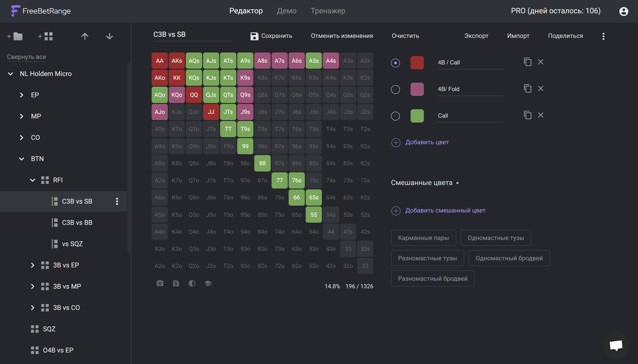Switch to the Тренажер tab
Screen dimensions: 638x364
tap(328, 11)
